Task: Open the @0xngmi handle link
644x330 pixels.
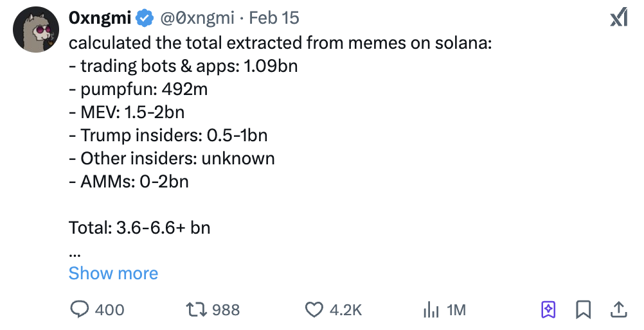Action: tap(196, 18)
